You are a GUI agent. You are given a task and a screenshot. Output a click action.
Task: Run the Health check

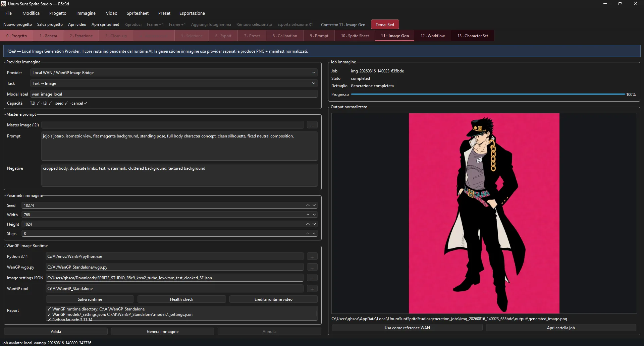click(181, 299)
